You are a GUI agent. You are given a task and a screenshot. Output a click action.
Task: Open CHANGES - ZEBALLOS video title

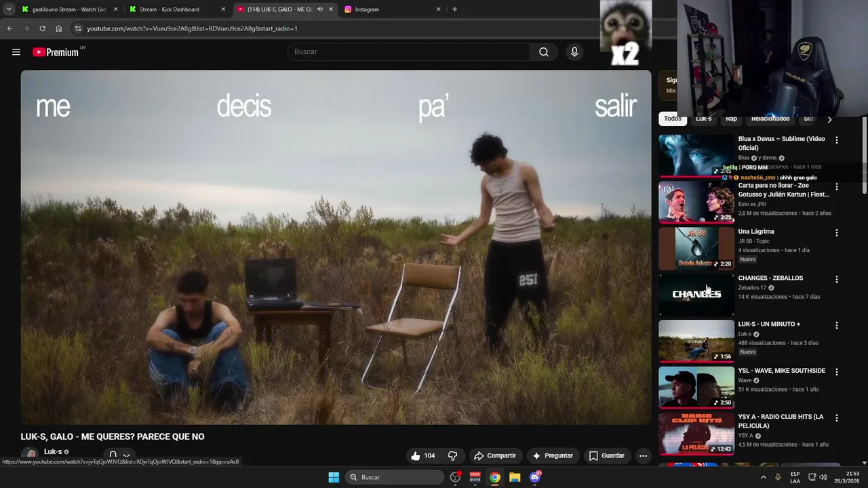pos(770,278)
